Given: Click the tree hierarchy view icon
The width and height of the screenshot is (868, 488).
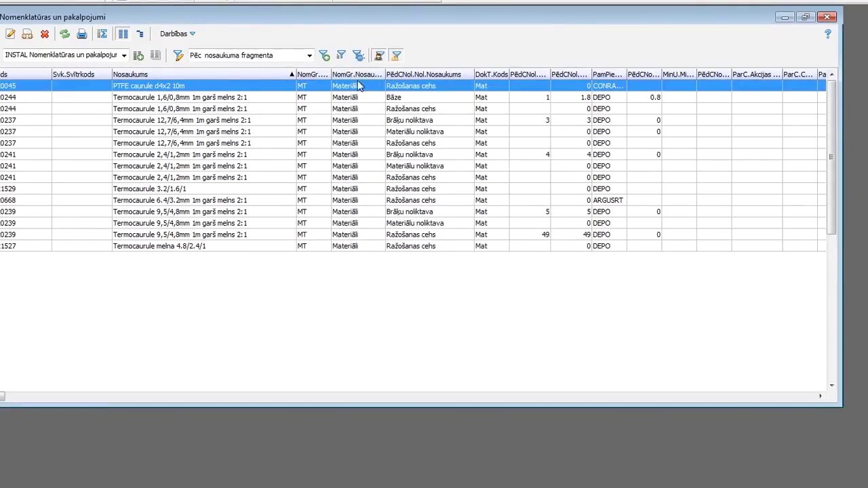Looking at the screenshot, I should click(x=140, y=34).
